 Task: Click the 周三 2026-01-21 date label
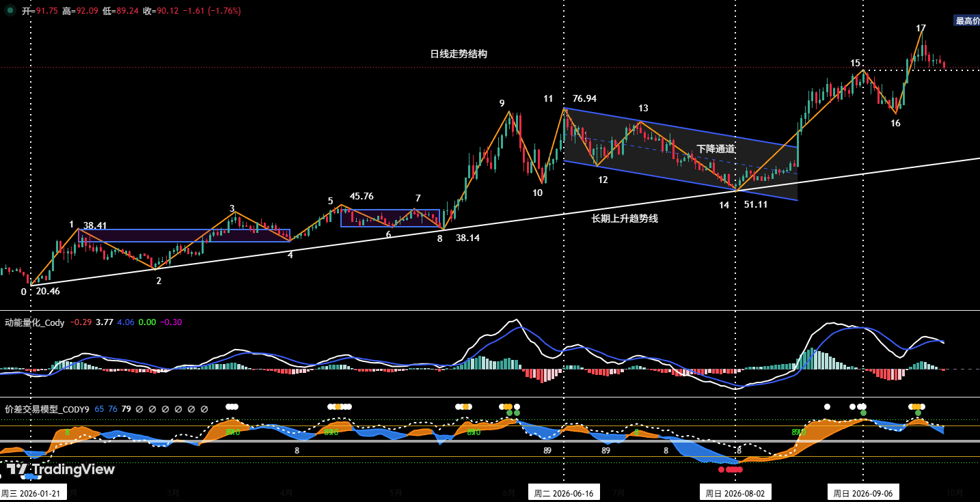click(31, 493)
